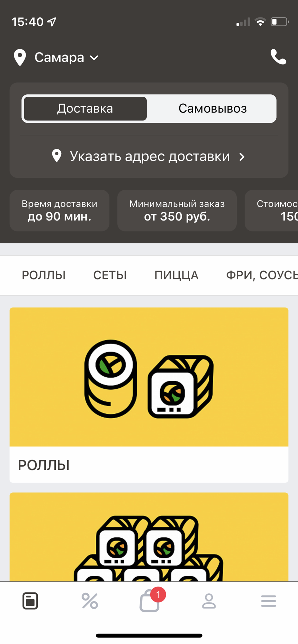Tap the Минимальный заказ от 350 руб. card
The width and height of the screenshot is (298, 644).
coord(177,210)
